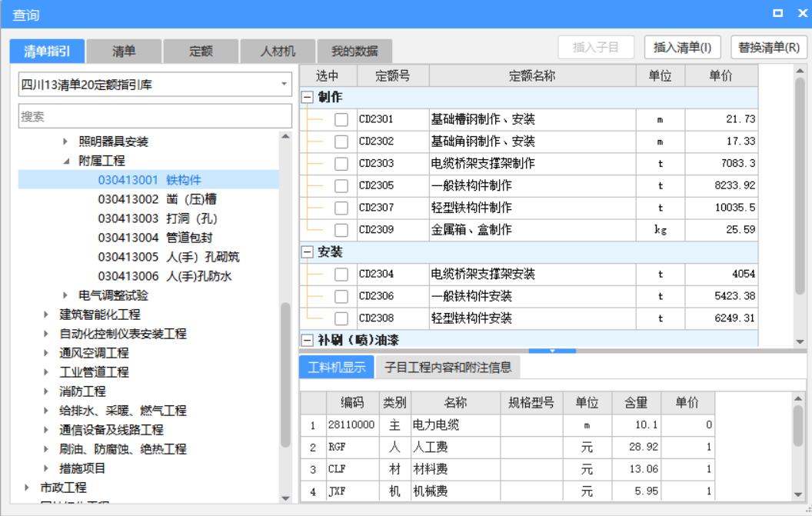Tick checkbox for CD2308 轻型铁构件安装
812x516 pixels.
click(x=341, y=318)
